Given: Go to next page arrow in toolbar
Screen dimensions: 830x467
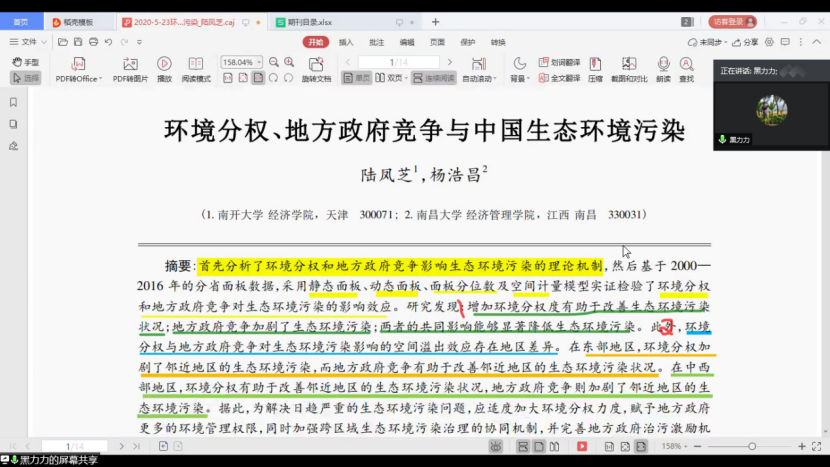Looking at the screenshot, I should coord(450,62).
